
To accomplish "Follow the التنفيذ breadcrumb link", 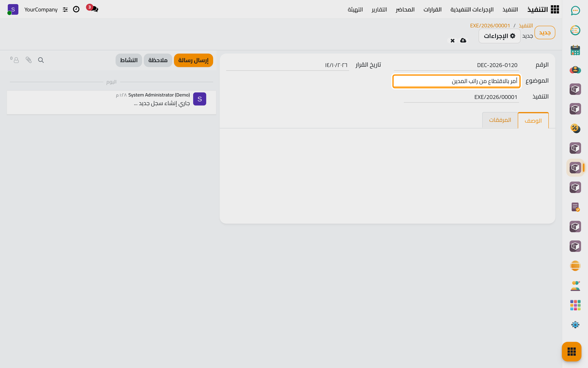I will pyautogui.click(x=526, y=25).
